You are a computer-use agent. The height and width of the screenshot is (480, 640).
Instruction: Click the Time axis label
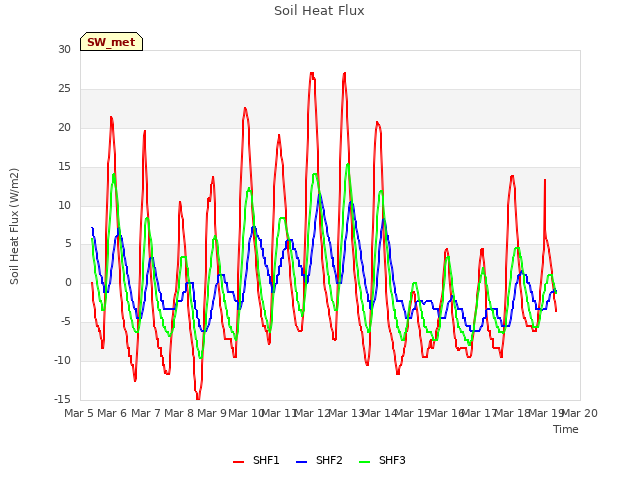click(x=566, y=429)
